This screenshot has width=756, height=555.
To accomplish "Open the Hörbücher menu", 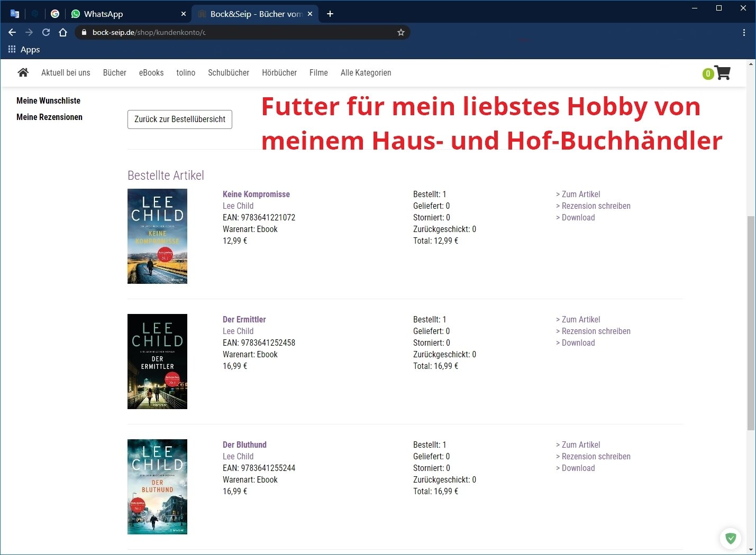I will click(x=279, y=72).
